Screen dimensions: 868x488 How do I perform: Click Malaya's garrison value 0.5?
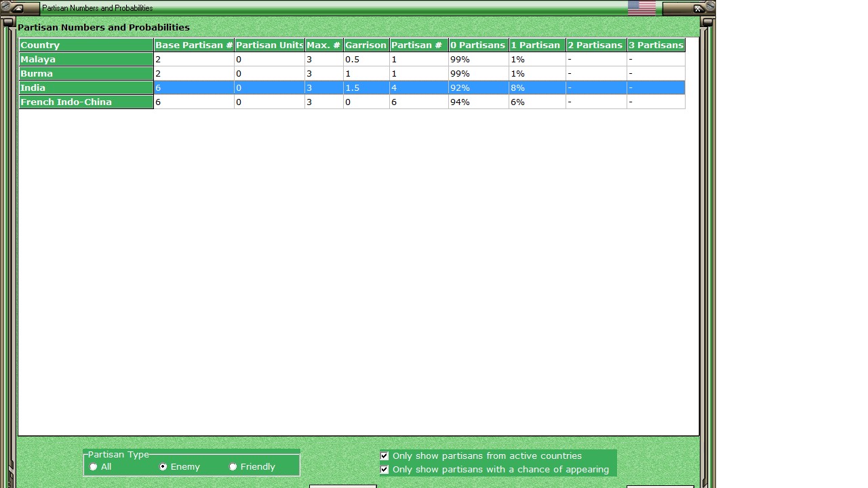pyautogui.click(x=366, y=59)
